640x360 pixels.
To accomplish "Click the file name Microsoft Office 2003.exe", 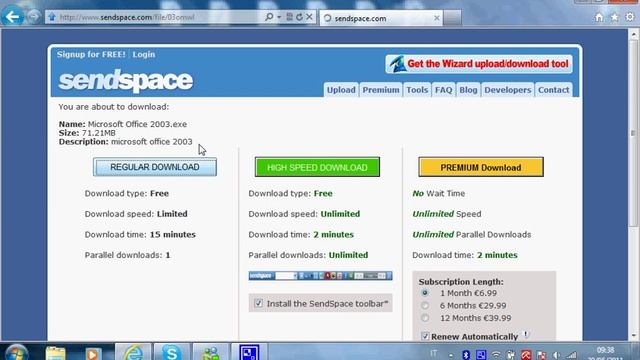I will [137, 124].
